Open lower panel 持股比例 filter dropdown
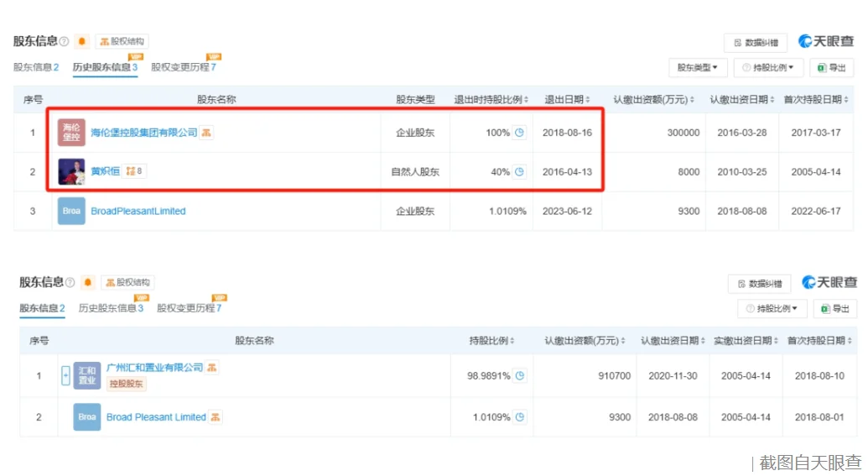This screenshot has height=476, width=868. point(772,309)
